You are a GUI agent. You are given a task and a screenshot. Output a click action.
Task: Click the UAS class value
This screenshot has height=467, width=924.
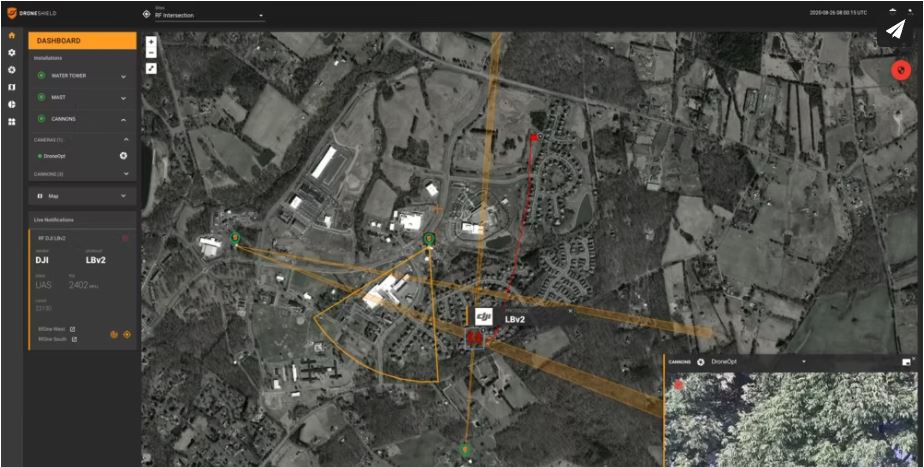pyautogui.click(x=44, y=285)
